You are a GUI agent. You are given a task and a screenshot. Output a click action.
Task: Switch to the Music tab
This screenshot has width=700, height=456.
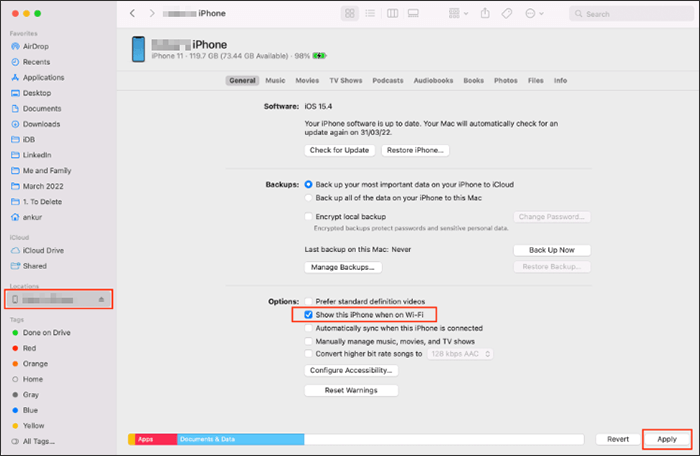point(275,80)
